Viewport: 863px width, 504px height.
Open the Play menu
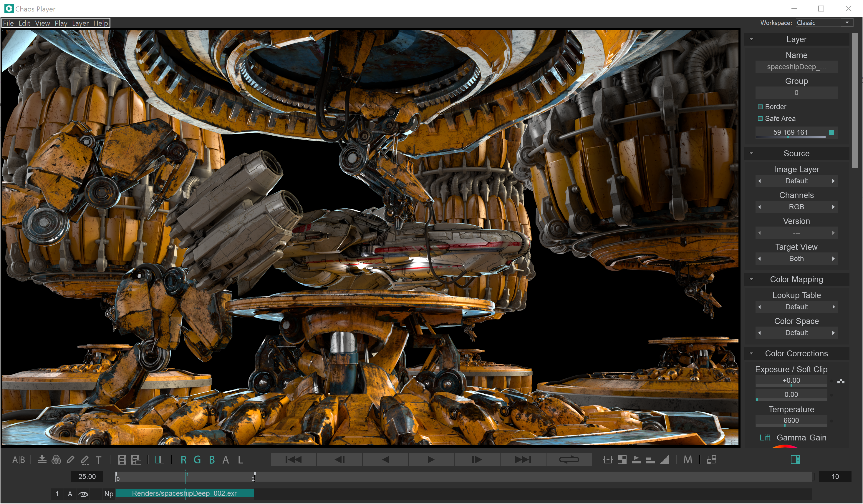[x=61, y=23]
